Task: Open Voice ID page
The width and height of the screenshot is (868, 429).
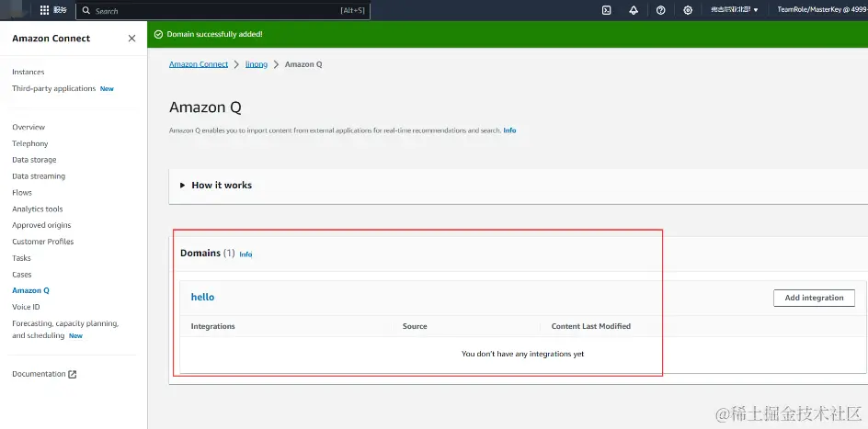Action: tap(26, 307)
